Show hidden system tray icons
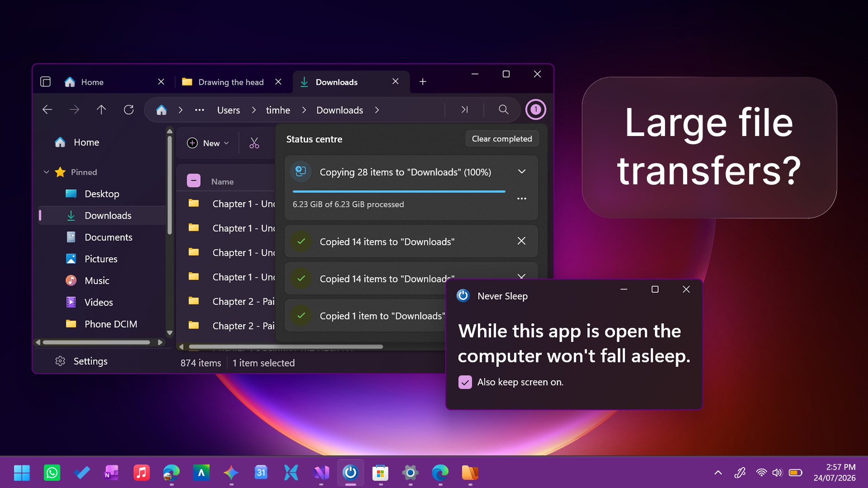This screenshot has width=868, height=488. [x=718, y=473]
